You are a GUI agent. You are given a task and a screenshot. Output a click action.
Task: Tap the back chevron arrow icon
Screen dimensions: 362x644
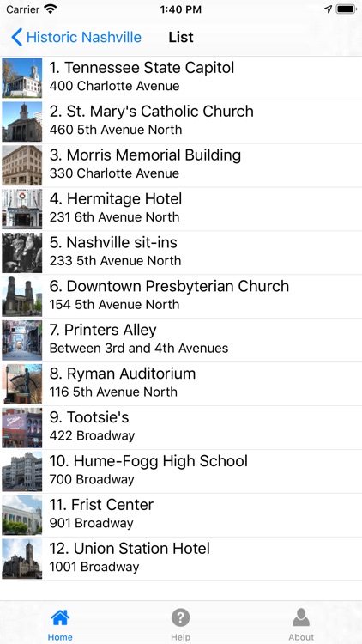point(16,38)
